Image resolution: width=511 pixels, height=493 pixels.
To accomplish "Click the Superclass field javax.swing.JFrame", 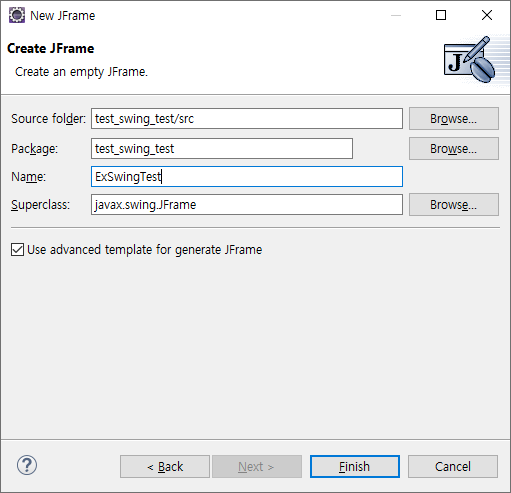I will (247, 205).
